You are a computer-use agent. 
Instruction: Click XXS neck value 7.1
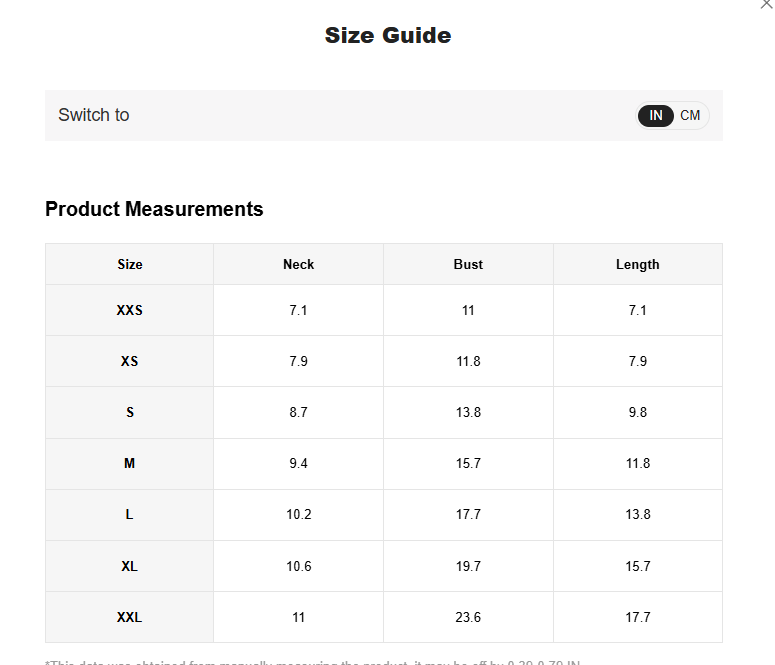(299, 310)
